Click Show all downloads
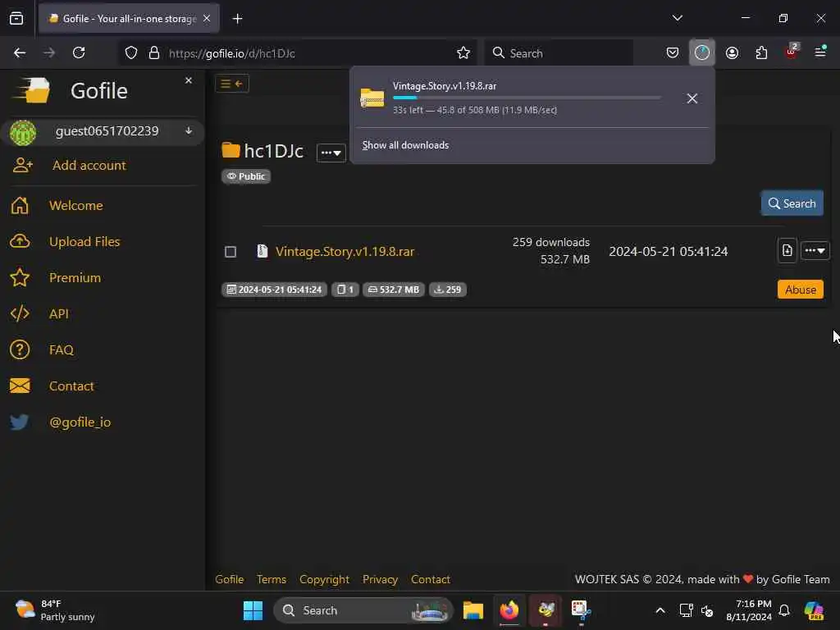 (x=405, y=145)
